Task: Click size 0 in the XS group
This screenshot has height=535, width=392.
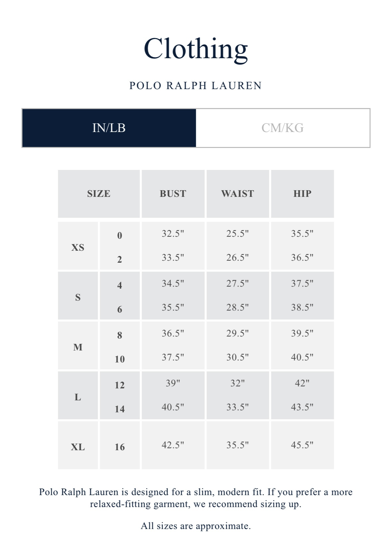Action: 121,235
